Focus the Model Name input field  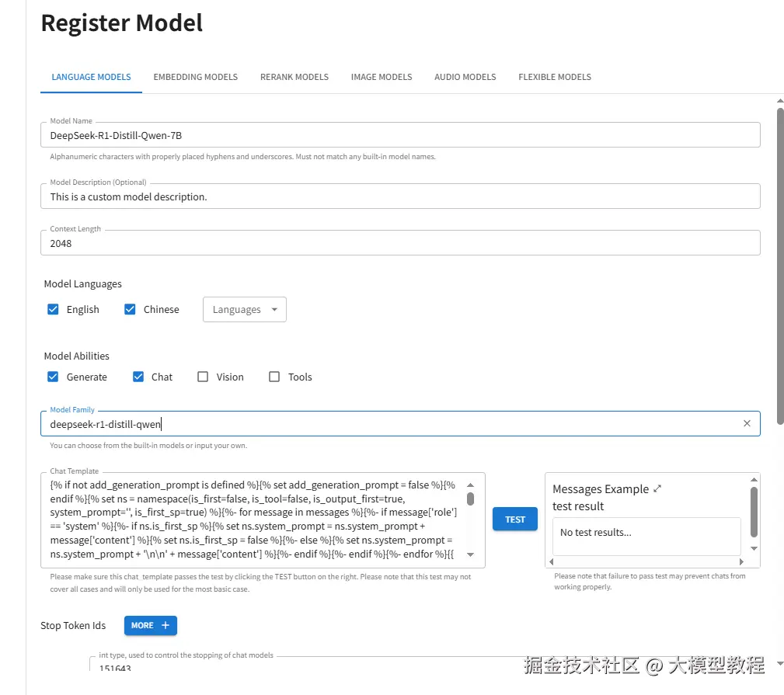click(400, 135)
